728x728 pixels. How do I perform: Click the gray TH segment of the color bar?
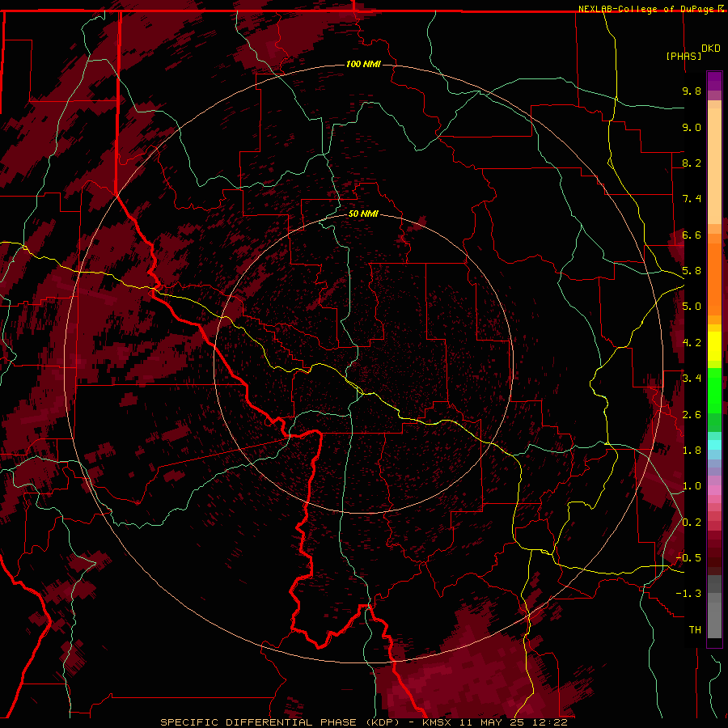coord(714,620)
